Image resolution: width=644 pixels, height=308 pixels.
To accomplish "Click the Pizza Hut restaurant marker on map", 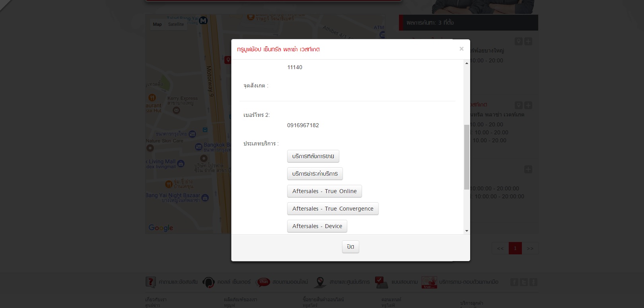I will point(152,97).
